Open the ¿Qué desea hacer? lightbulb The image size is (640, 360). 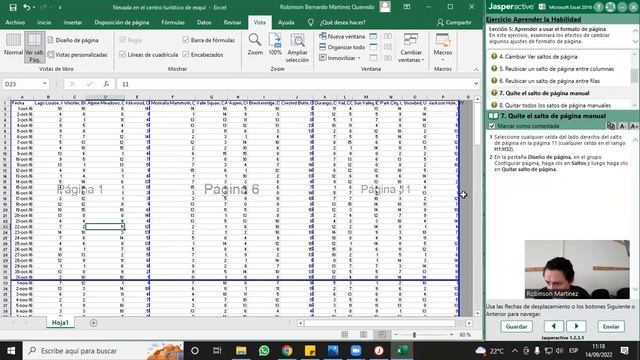click(x=311, y=22)
